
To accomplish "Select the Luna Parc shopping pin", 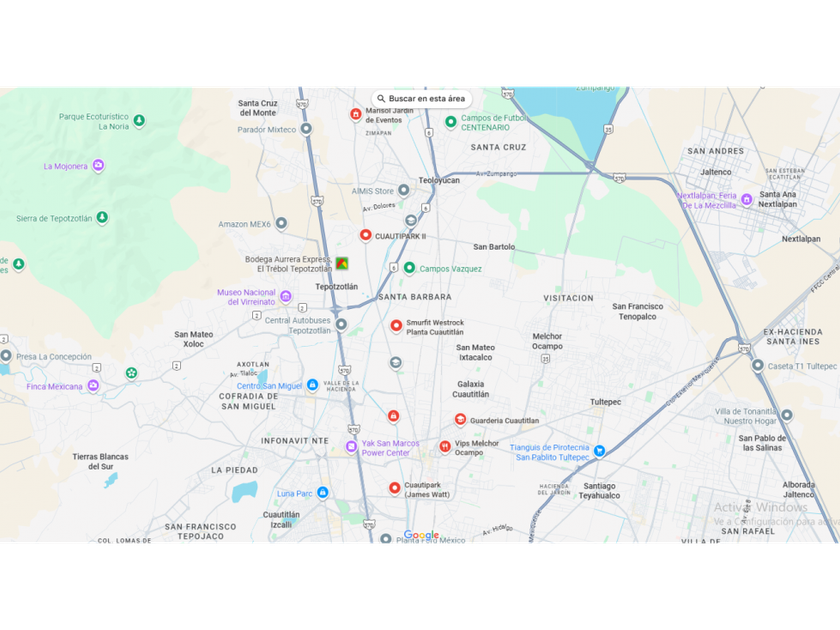I will pos(322,492).
